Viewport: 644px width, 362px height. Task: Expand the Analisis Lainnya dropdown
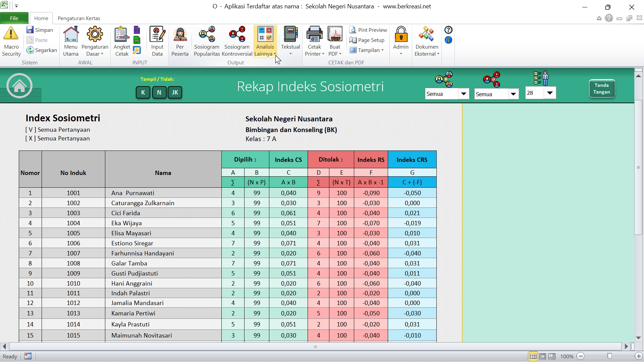click(x=275, y=54)
